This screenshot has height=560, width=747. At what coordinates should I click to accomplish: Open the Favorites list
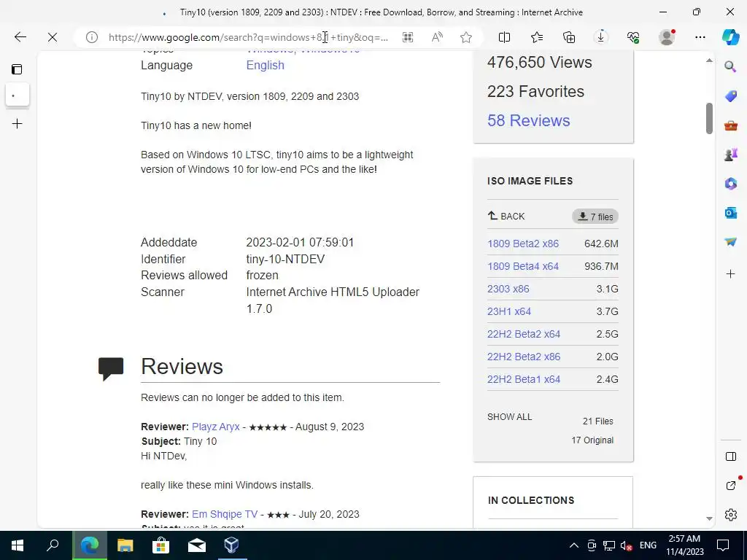(x=537, y=37)
